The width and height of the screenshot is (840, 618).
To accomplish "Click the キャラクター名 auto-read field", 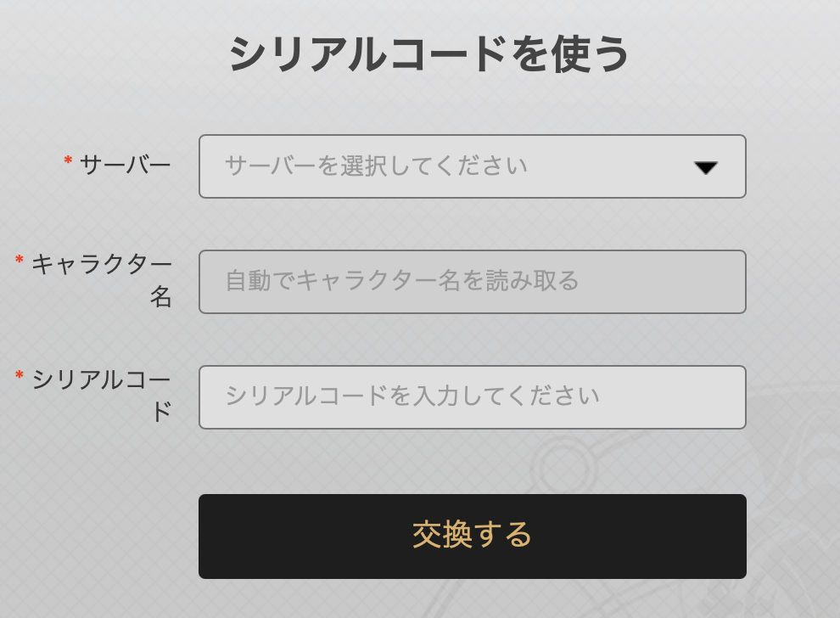I will point(472,282).
